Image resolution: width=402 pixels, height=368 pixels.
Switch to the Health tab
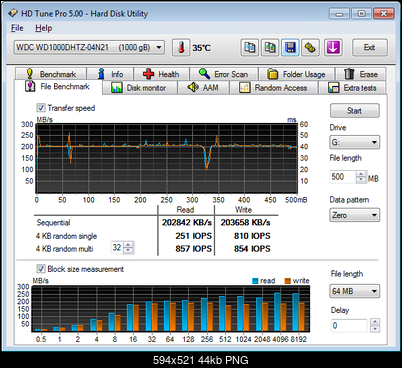point(162,74)
